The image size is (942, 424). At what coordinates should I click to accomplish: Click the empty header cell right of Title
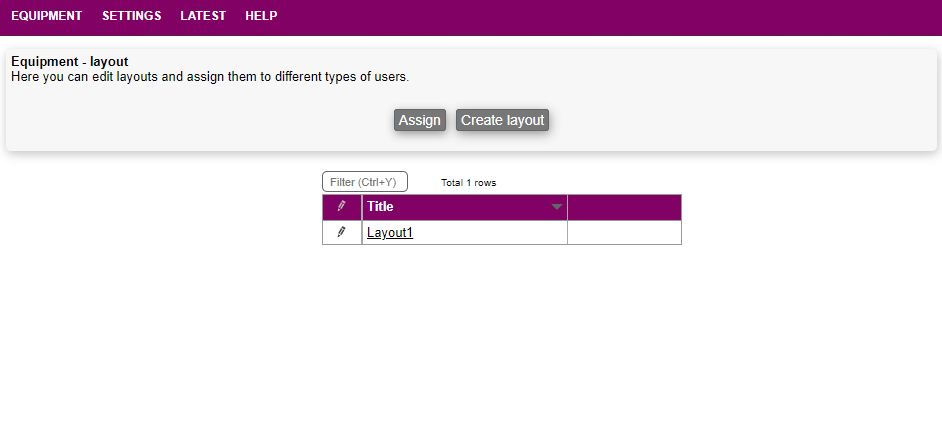click(x=624, y=207)
